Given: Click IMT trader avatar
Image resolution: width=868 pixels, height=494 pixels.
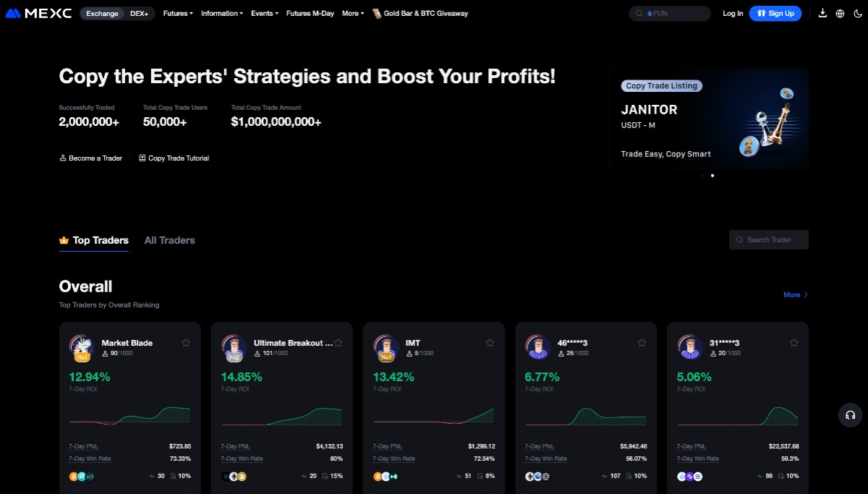Looking at the screenshot, I should click(386, 347).
